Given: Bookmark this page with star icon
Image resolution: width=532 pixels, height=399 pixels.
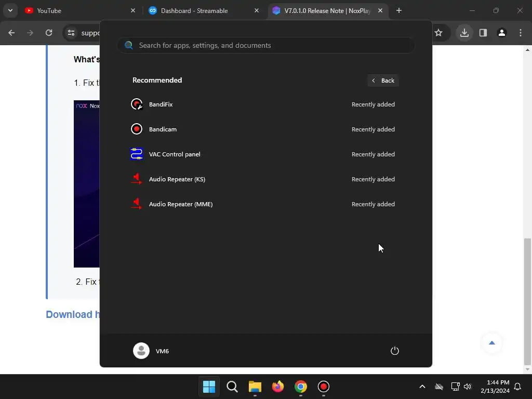Looking at the screenshot, I should tap(438, 33).
